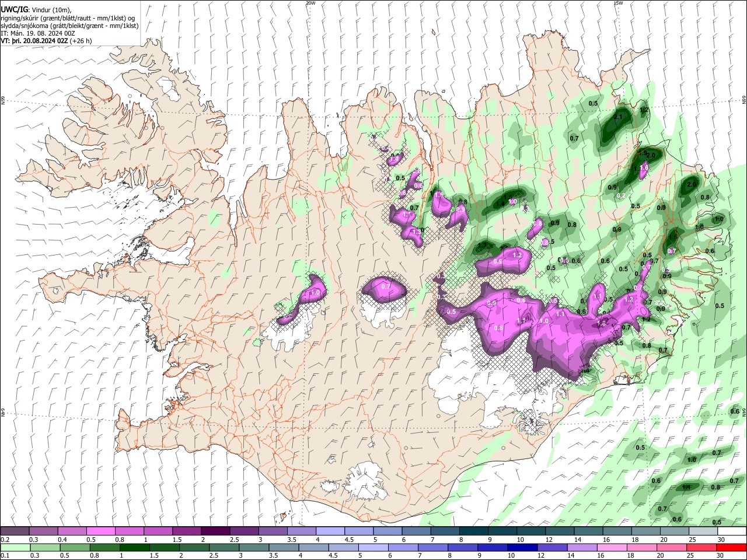Click the 'rigning/skúrir' legend description line
Screen dimensions: 747x560
coord(68,18)
